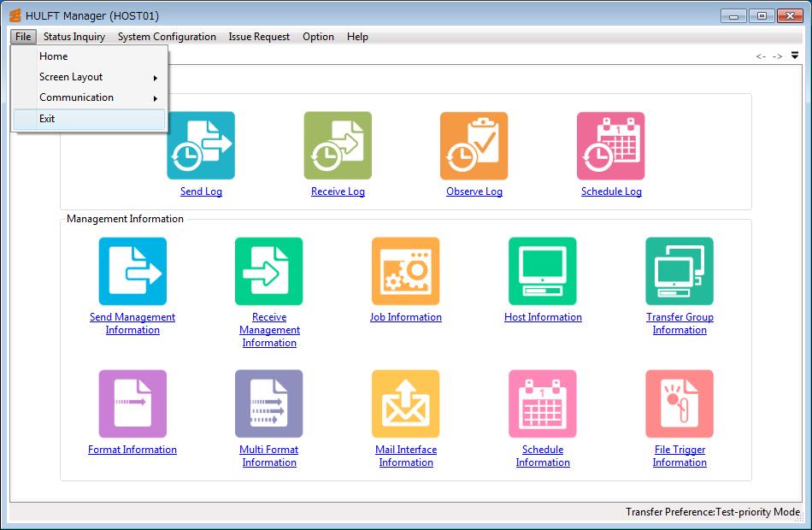
Task: Open the Issue Request menu
Action: tap(259, 37)
